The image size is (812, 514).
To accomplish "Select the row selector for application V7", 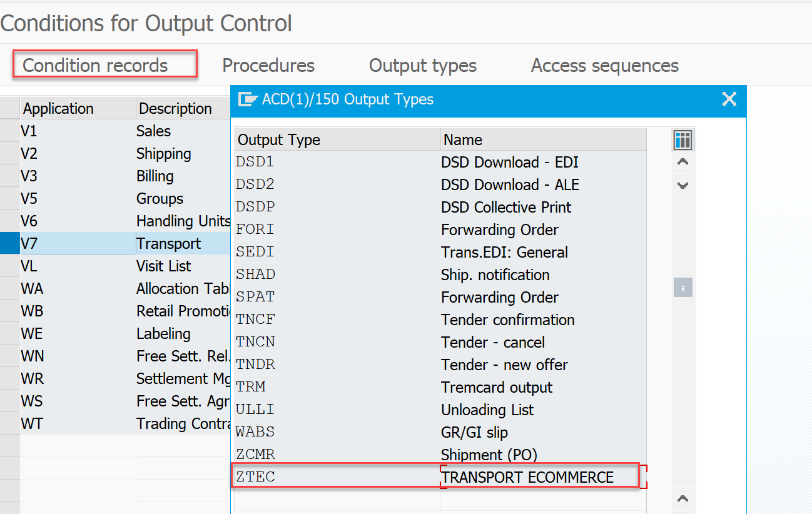I will 9,243.
